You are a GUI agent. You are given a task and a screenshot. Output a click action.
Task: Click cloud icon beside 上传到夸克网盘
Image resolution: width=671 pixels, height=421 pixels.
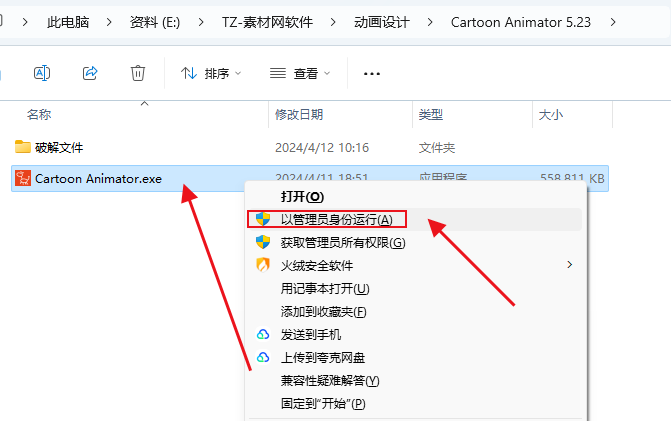[x=263, y=357]
